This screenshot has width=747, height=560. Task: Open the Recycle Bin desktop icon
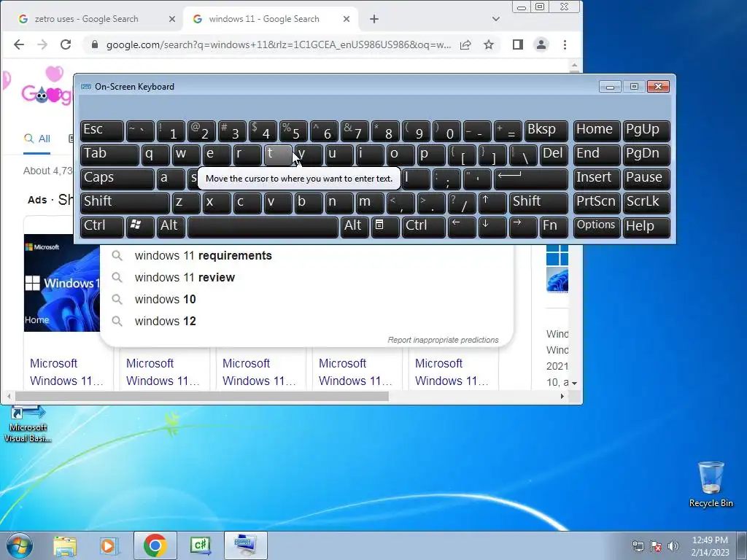coord(711,484)
